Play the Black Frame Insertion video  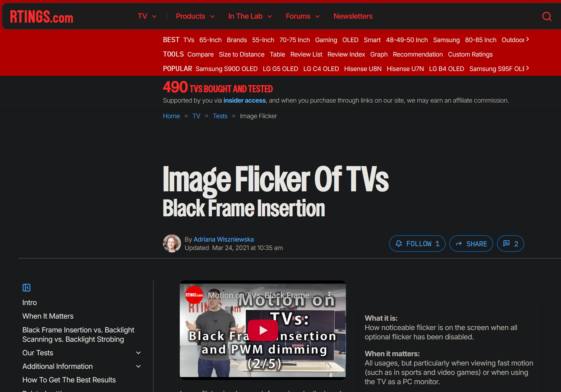click(x=263, y=330)
